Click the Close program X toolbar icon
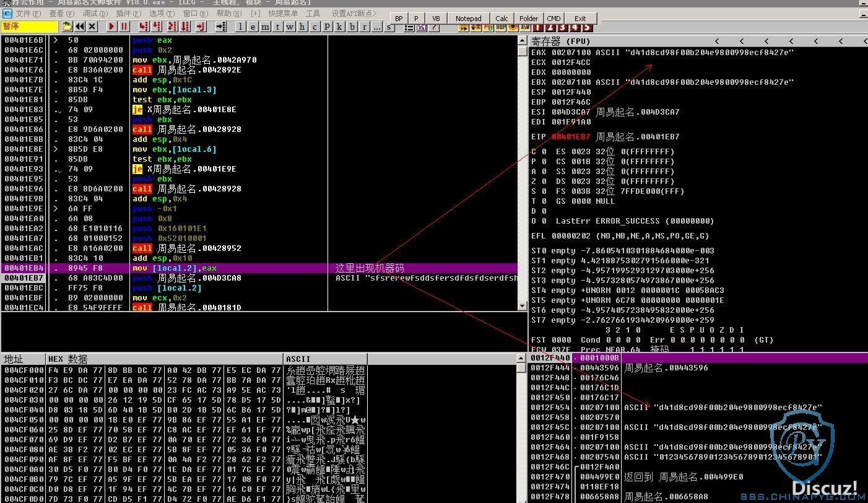The image size is (868, 503). point(92,27)
